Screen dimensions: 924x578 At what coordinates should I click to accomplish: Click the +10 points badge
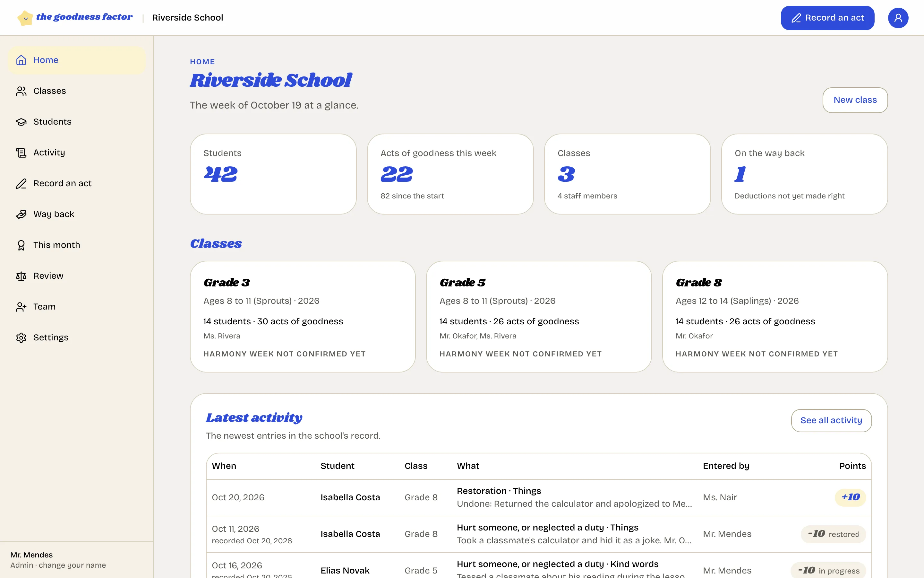coord(850,497)
